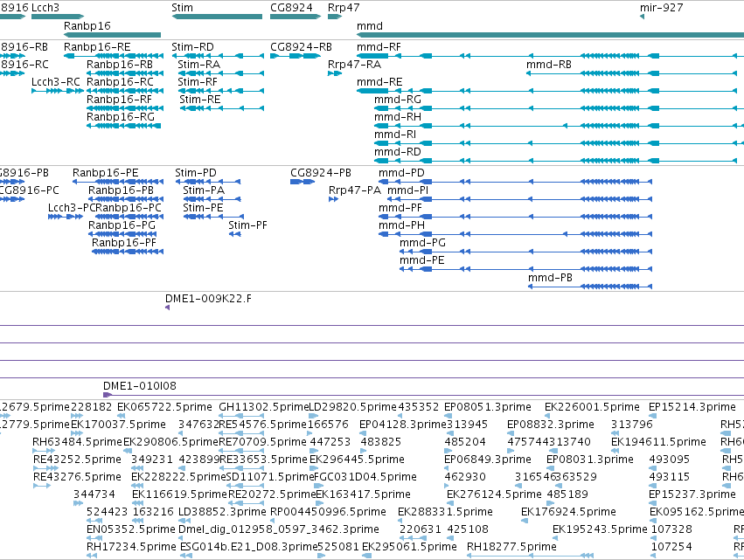The width and height of the screenshot is (744, 560).
Task: Click EST label EP15237.3prime
Action: pyautogui.click(x=692, y=495)
